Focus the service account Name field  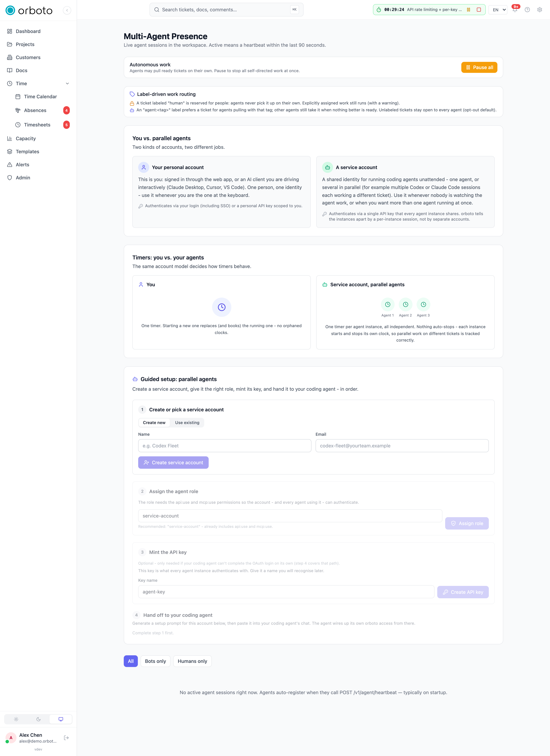coord(225,446)
